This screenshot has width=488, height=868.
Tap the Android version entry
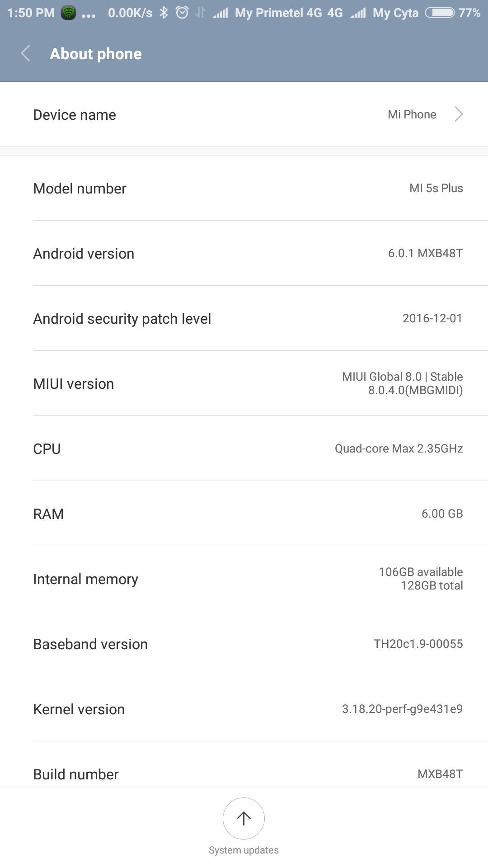[x=244, y=253]
